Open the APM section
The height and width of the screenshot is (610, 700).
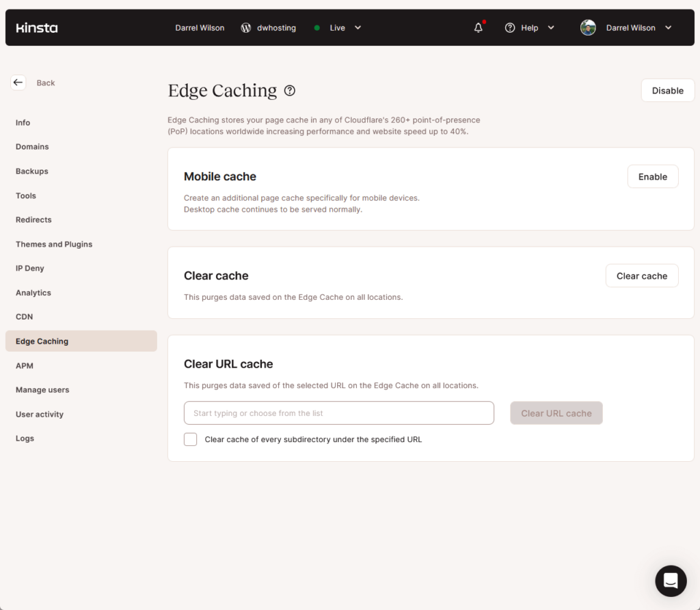pos(25,365)
